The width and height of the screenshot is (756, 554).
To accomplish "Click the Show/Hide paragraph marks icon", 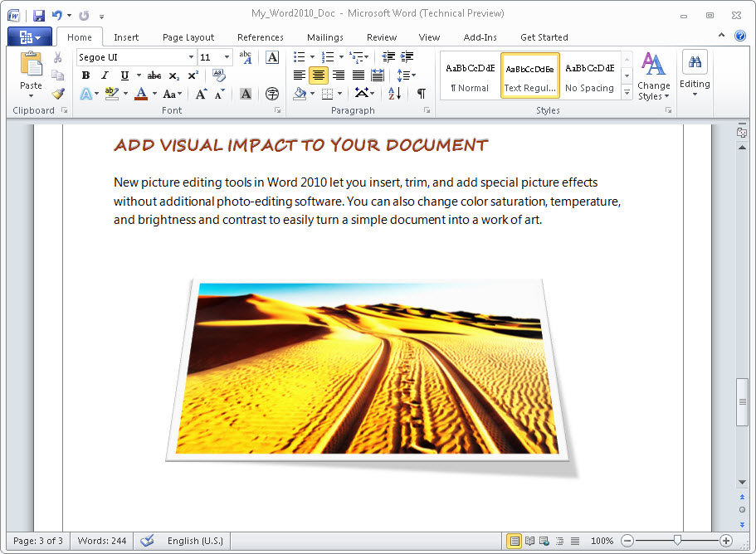I will (x=422, y=94).
